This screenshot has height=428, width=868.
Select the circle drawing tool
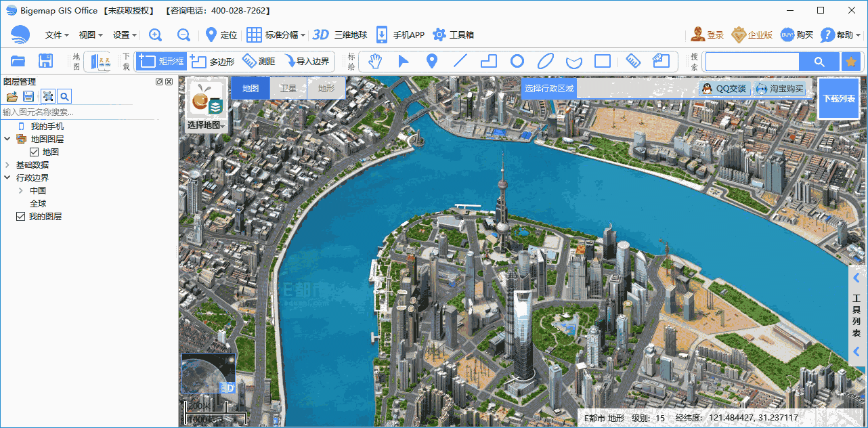pos(517,61)
